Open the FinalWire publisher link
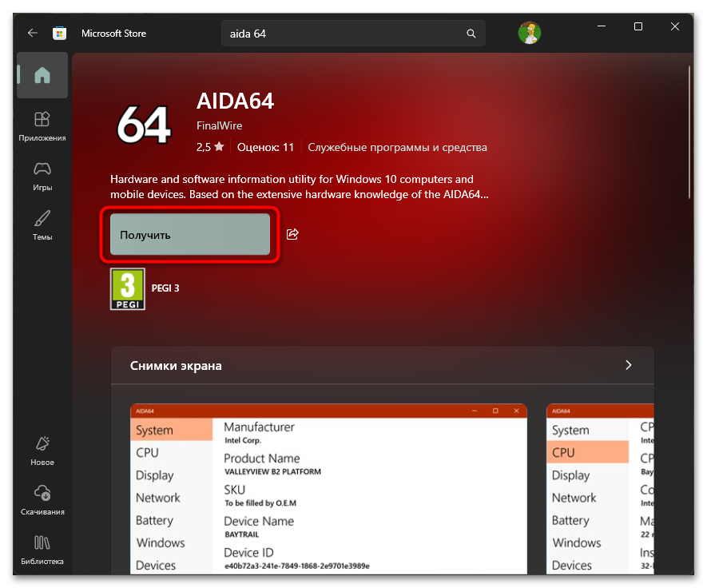707x588 pixels. 219,125
